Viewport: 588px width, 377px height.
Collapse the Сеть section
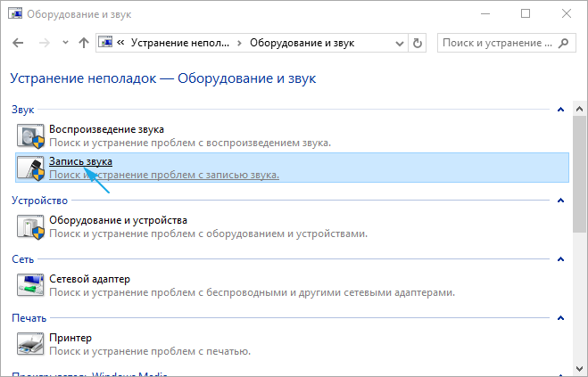point(560,259)
